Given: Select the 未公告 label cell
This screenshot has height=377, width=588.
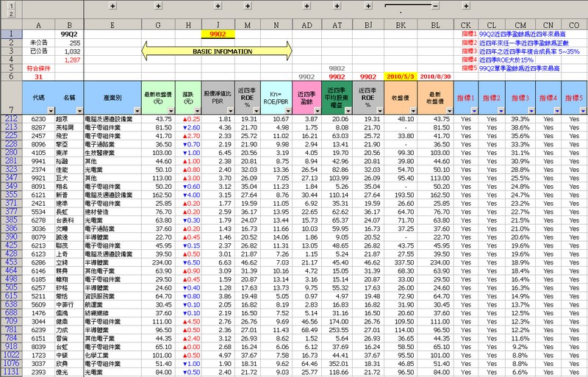Looking at the screenshot, I should (39, 43).
